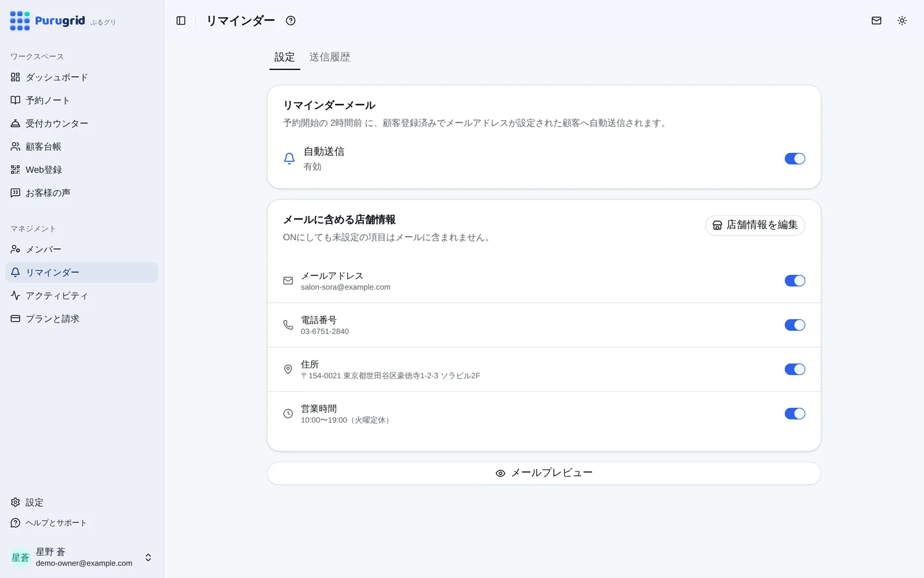This screenshot has width=924, height=578.
Task: Click the ヘルプとサポート question icon
Action: click(x=15, y=523)
